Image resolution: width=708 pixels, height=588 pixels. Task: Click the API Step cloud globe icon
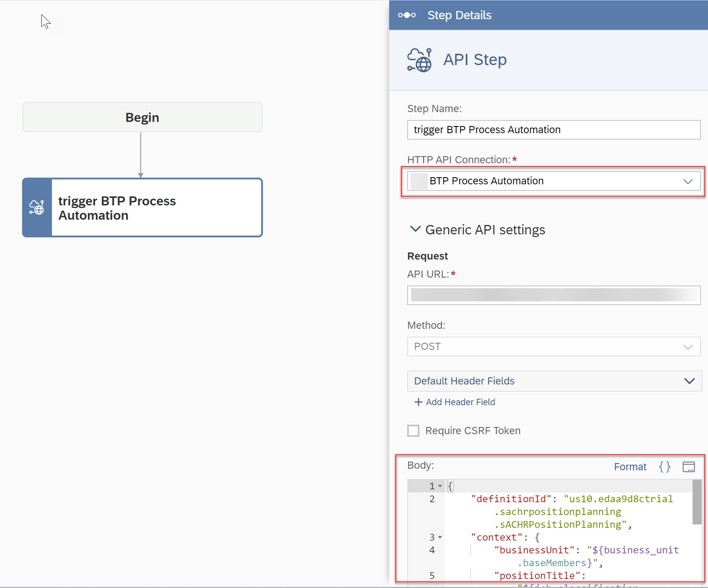pos(419,60)
